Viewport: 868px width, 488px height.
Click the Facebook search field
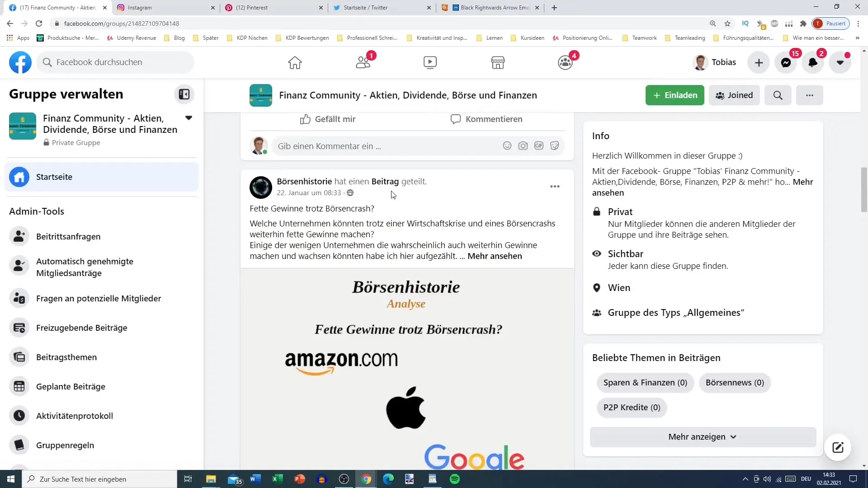click(x=115, y=62)
